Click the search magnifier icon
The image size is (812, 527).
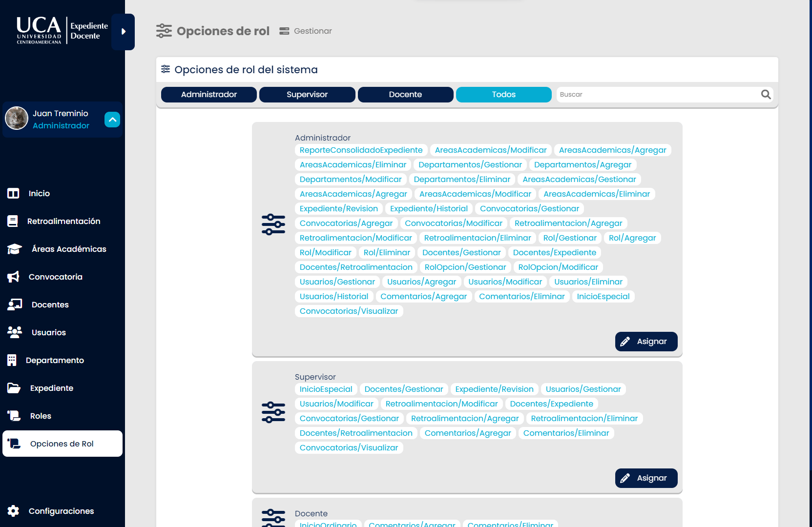click(x=766, y=95)
